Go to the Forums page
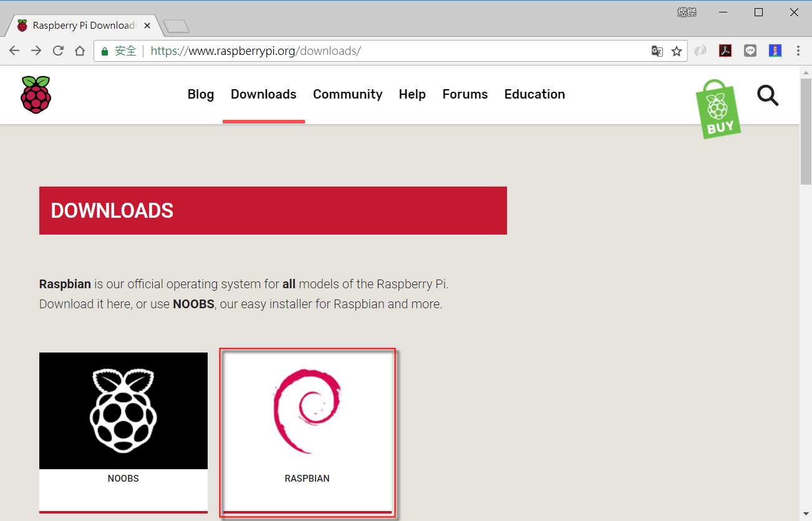This screenshot has height=521, width=812. coord(465,94)
